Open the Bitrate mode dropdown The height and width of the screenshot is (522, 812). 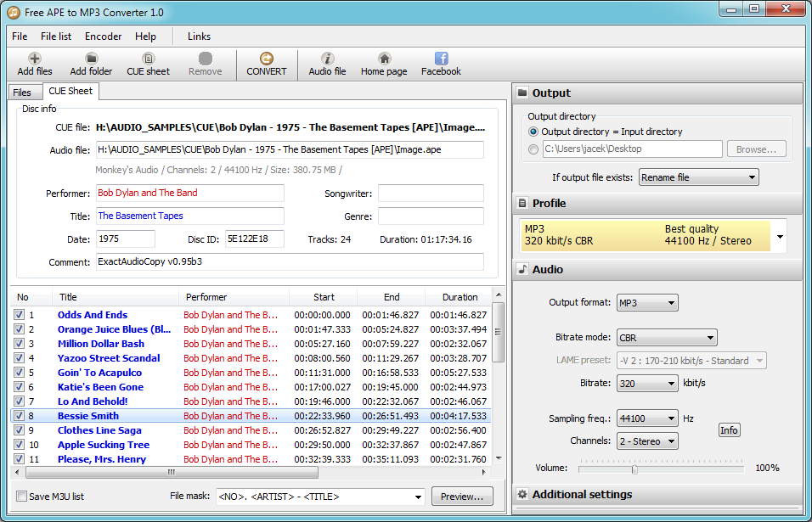(x=667, y=338)
